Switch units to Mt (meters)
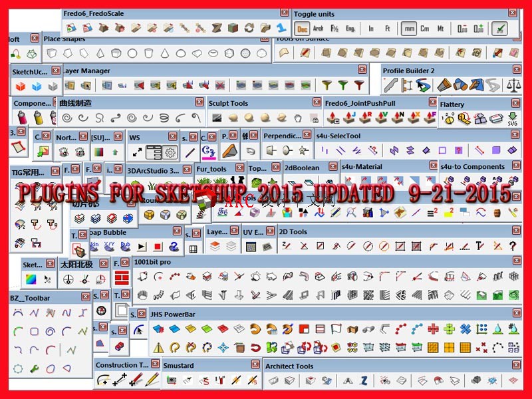 coord(440,29)
